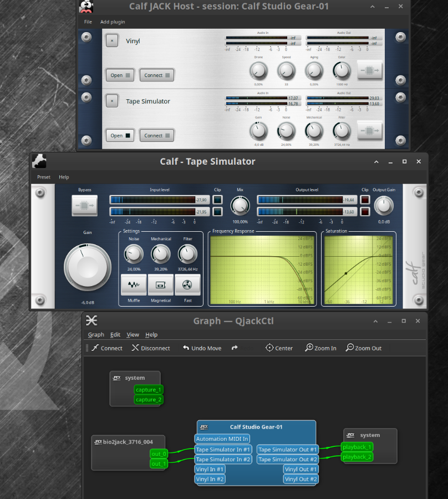Viewport: 448px width, 499px height.
Task: Click the Saturation graph display
Action: (359, 270)
